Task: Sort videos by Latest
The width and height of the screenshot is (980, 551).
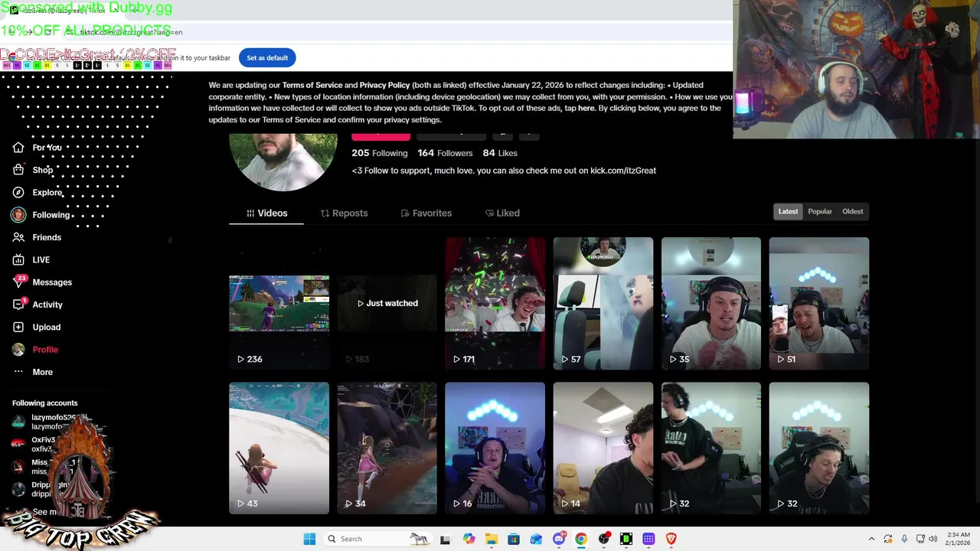Action: coord(788,211)
